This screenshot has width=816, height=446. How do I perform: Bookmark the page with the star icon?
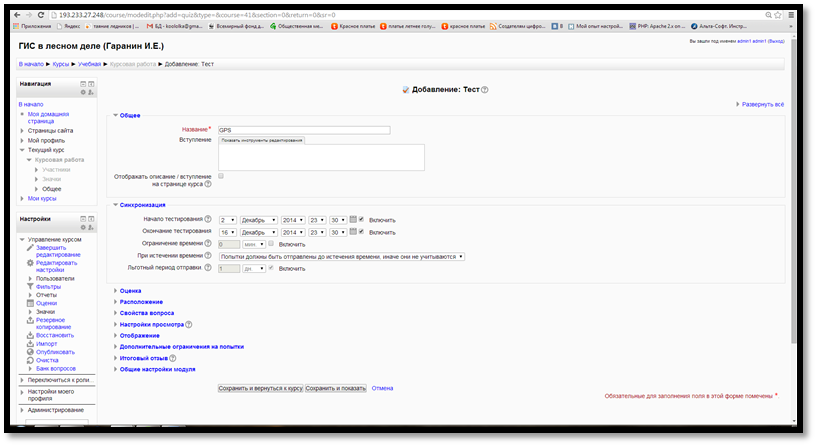[x=778, y=15]
